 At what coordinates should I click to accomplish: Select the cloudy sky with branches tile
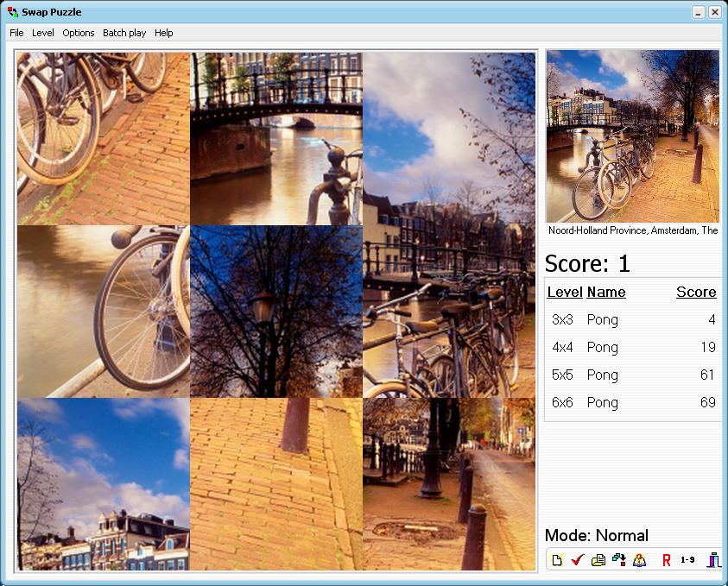point(449,139)
